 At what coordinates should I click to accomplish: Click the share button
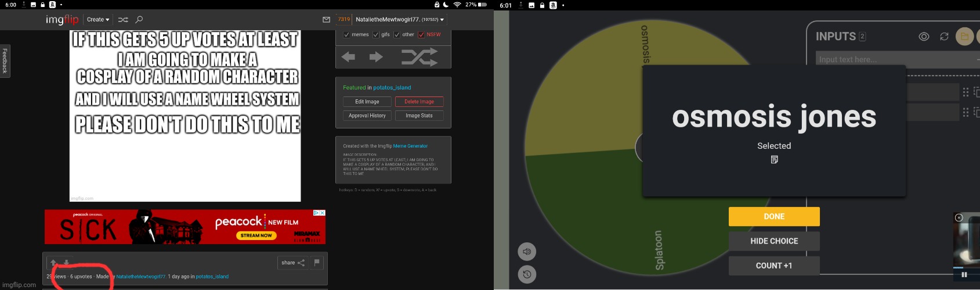coord(293,263)
